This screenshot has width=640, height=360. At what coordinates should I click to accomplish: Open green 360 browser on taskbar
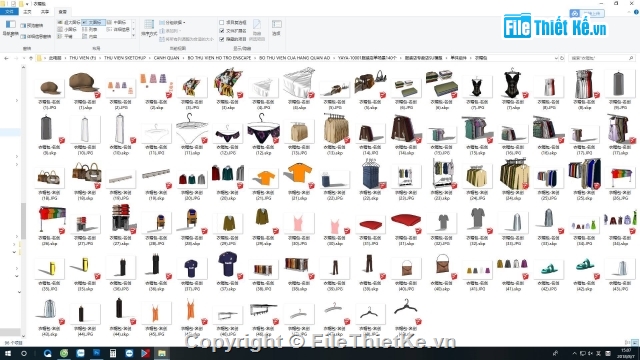[x=64, y=353]
